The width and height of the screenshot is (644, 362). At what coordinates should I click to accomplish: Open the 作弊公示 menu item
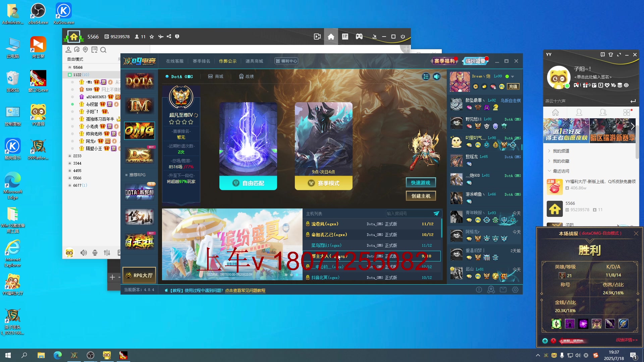[x=228, y=61]
